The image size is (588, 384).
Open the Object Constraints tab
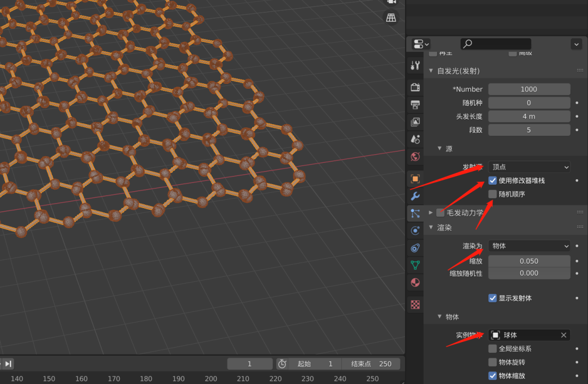pyautogui.click(x=415, y=247)
